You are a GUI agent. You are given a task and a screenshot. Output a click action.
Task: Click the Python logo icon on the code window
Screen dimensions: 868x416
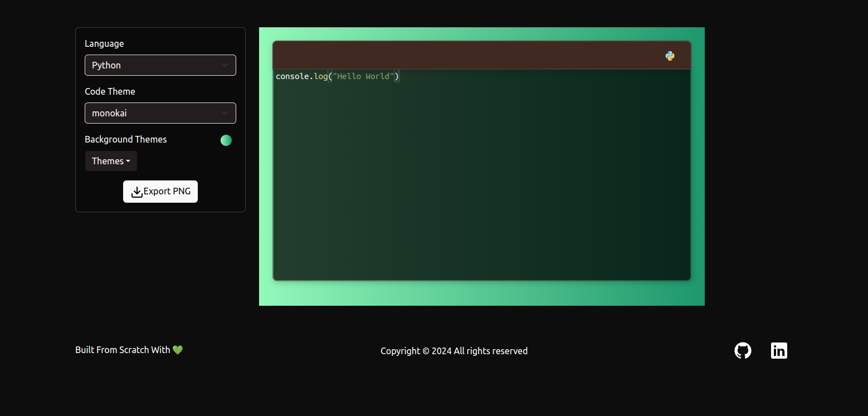click(670, 56)
